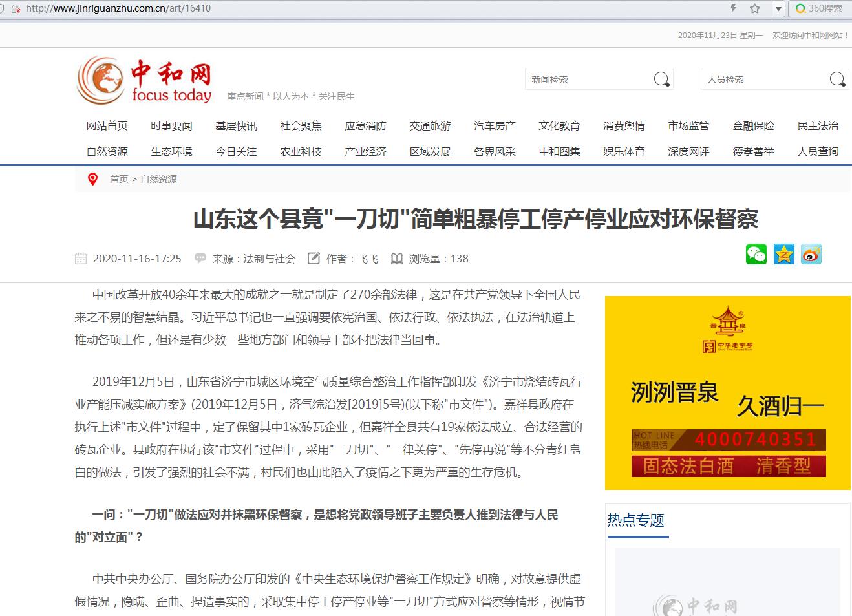Viewport: 852px width, 616px height.
Task: Click the 首页 breadcrumb link
Action: [119, 179]
